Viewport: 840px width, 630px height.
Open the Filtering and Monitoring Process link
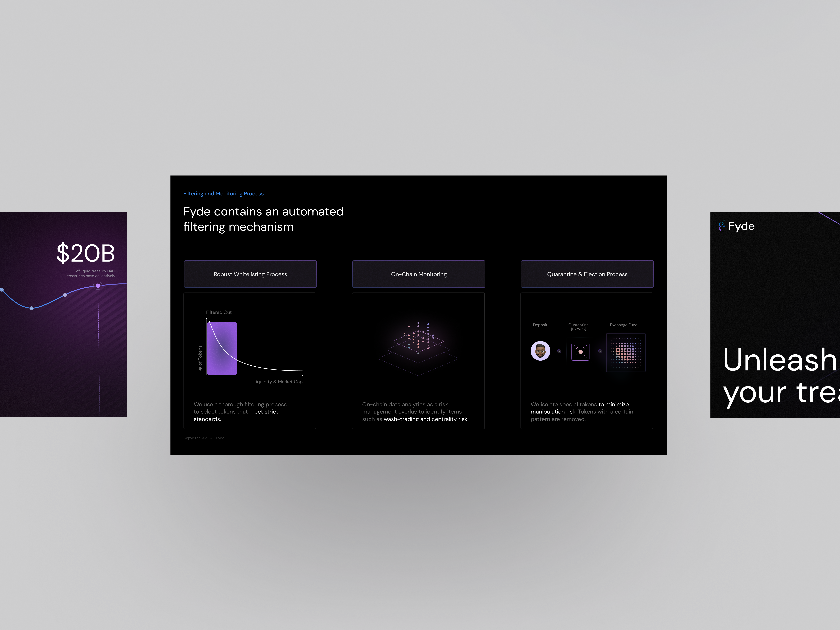(223, 193)
